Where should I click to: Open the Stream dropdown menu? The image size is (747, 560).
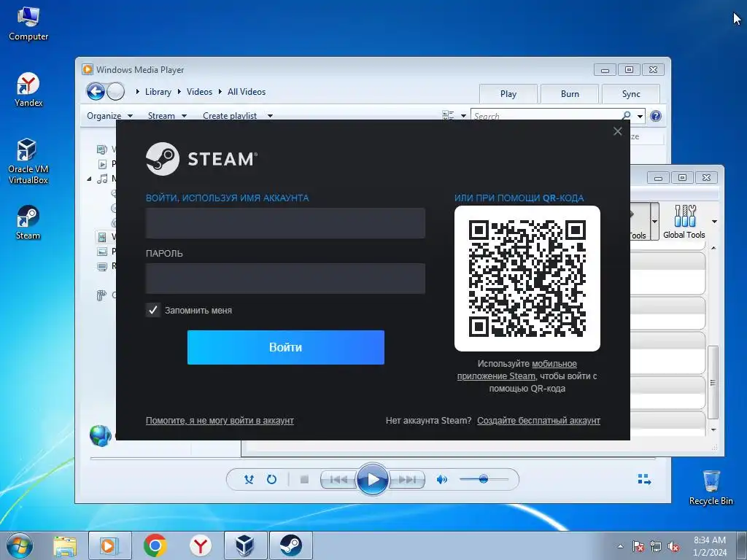pyautogui.click(x=167, y=116)
